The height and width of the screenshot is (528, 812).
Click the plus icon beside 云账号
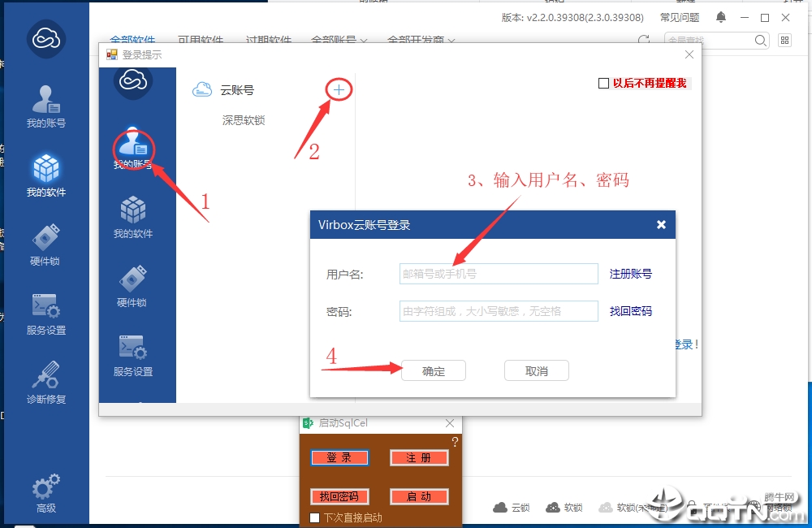pos(339,90)
